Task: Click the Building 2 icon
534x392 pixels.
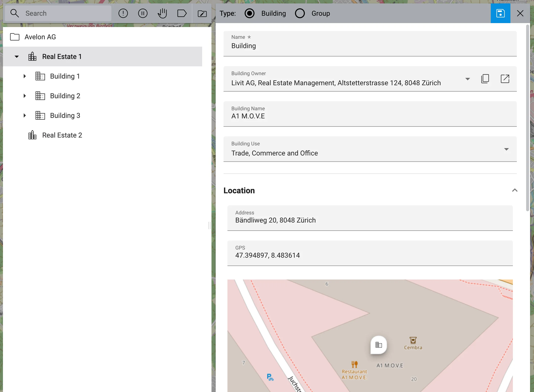Action: 40,96
